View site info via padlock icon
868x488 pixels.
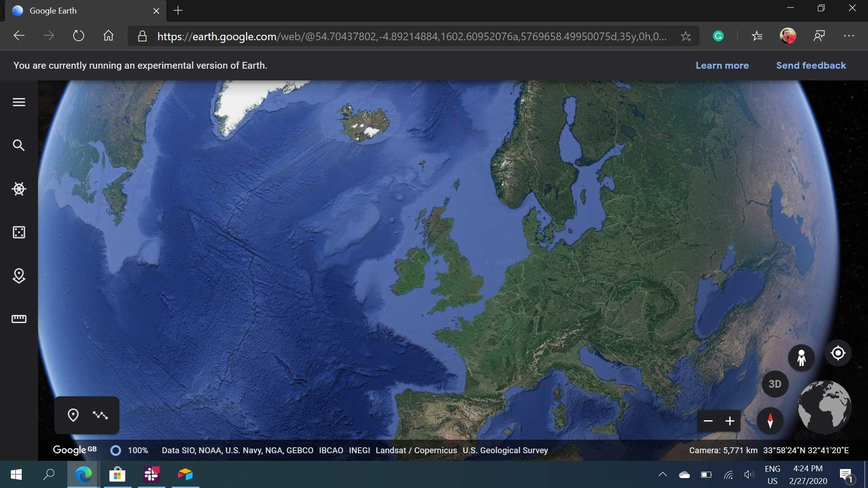142,36
